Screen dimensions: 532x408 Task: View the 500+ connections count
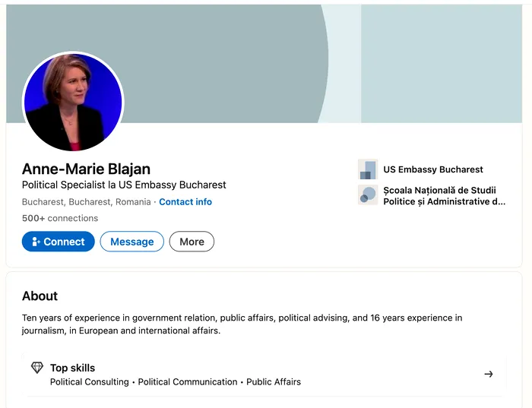click(60, 218)
